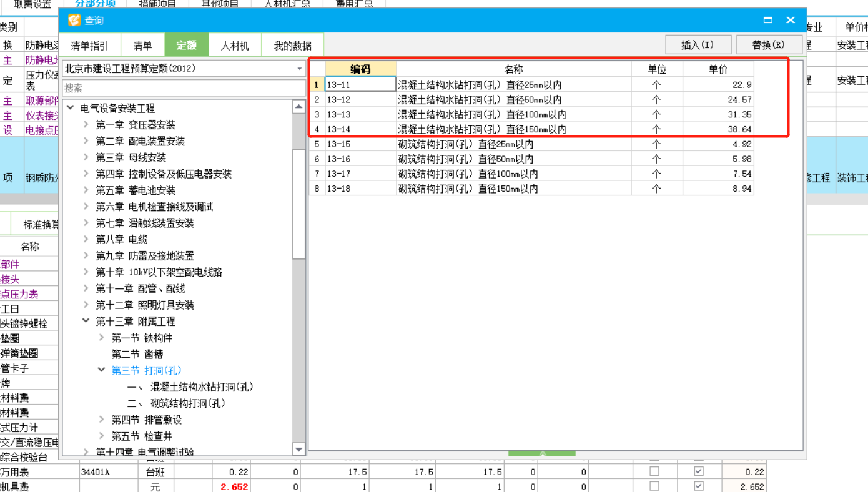This screenshot has width=868, height=492.
Task: Select 第十章 10kV以下架空配电线路
Action: (159, 272)
